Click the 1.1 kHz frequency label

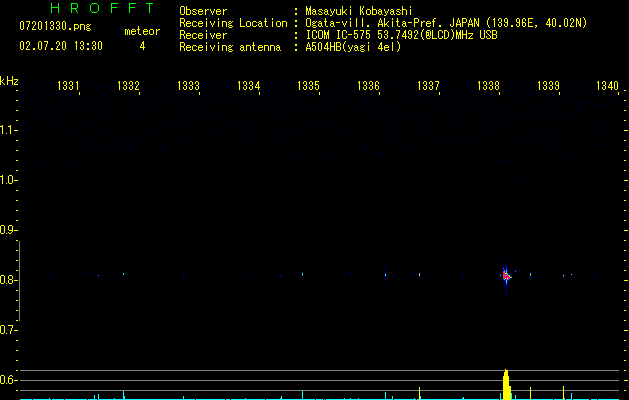pos(8,130)
